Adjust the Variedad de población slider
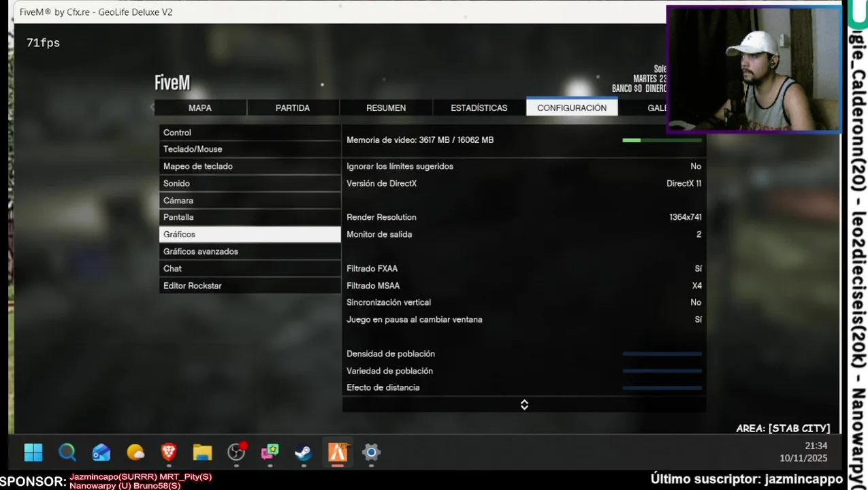Screen dimensions: 868x490 pos(662,371)
